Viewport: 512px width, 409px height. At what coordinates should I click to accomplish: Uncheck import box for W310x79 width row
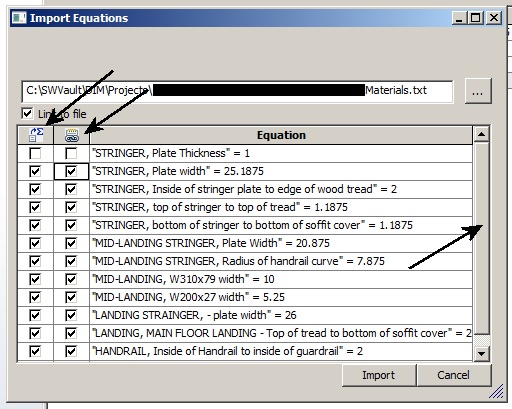click(x=35, y=279)
